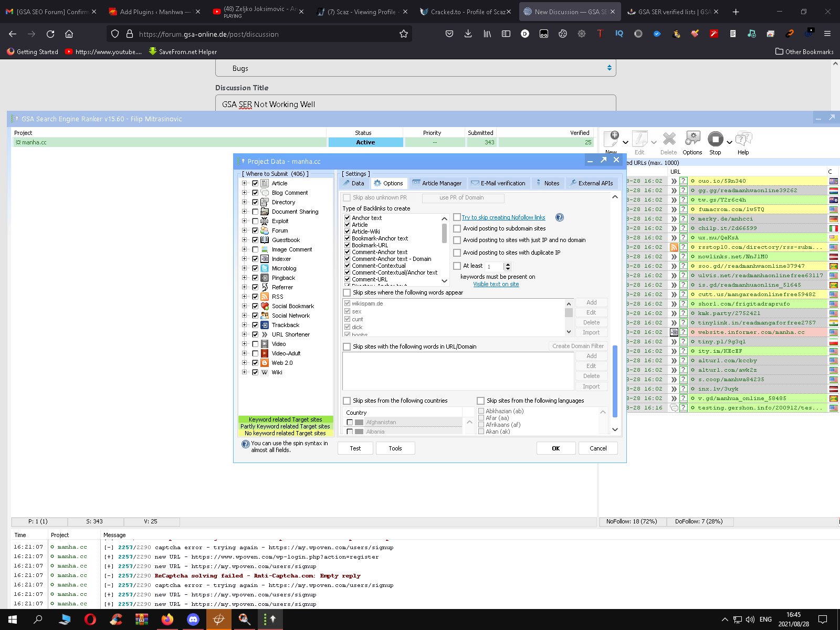Open Opera browser from the taskbar
The width and height of the screenshot is (840, 630).
[x=90, y=619]
